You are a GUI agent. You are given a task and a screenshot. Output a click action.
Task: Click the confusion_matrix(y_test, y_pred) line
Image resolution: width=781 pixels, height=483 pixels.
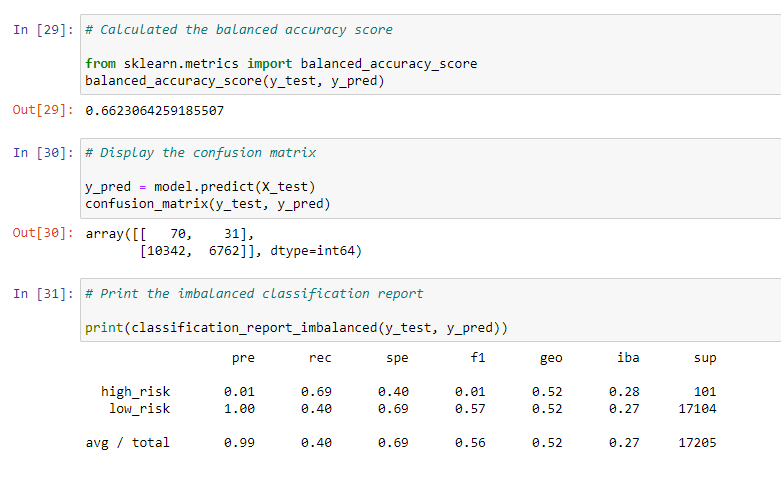[208, 204]
